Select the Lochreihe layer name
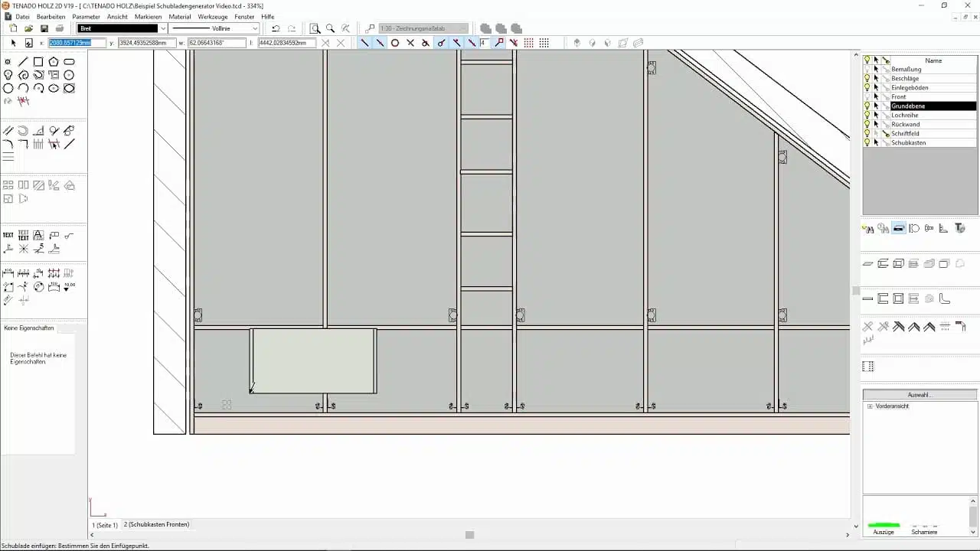 (905, 116)
